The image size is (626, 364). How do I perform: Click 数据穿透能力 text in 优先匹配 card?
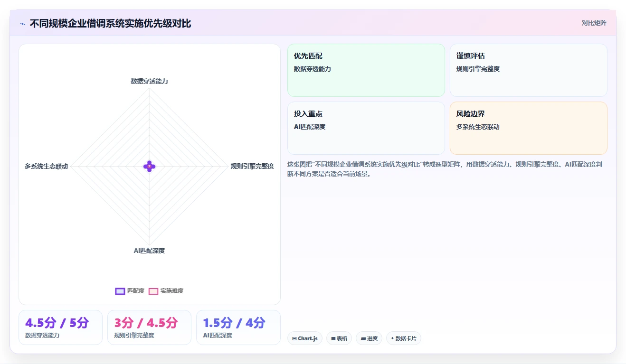(x=313, y=69)
